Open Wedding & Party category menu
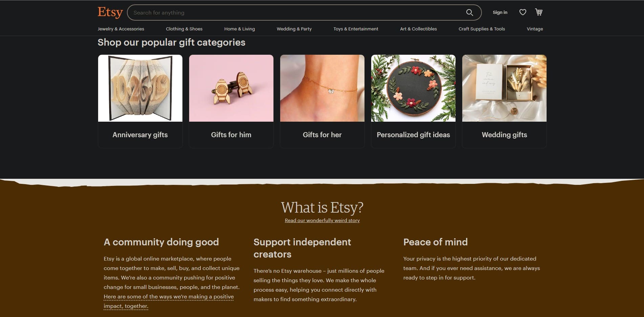Screen dimensions: 644x317 [x=294, y=29]
